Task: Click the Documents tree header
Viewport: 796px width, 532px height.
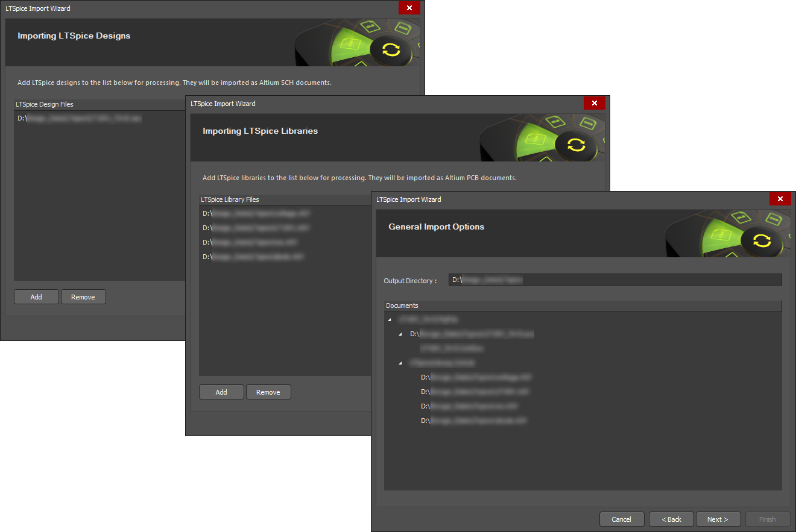Action: pos(583,305)
